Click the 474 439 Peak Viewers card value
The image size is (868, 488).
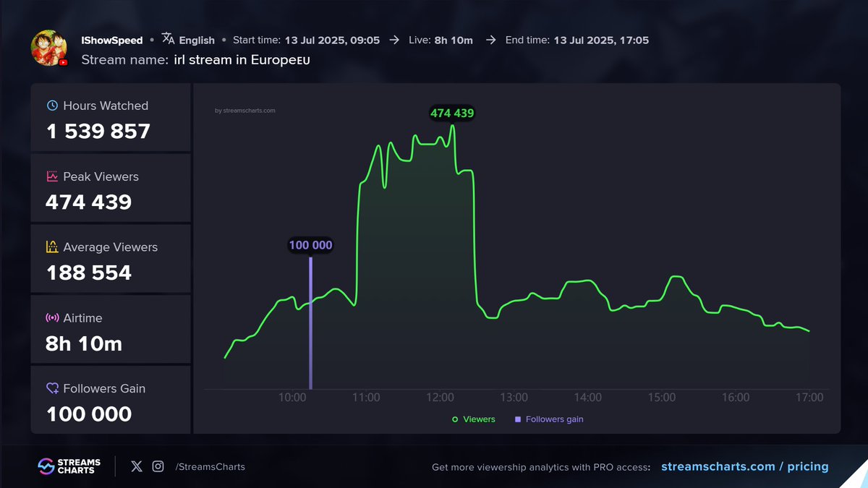89,202
